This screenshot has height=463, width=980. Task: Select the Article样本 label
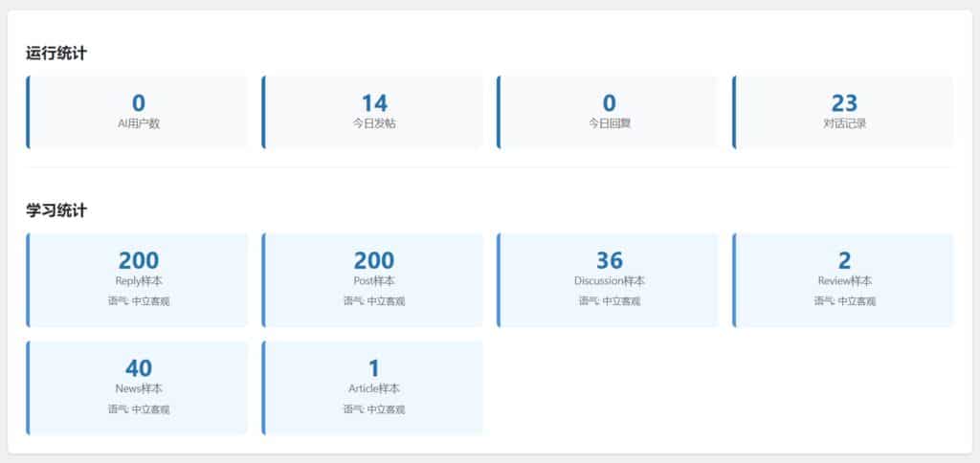pos(374,388)
